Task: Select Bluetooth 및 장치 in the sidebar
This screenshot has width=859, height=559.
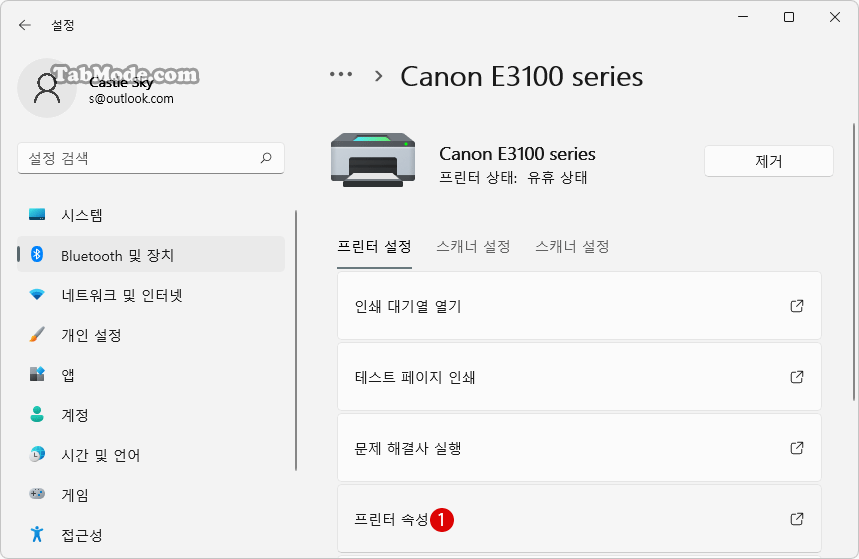Action: tap(151, 255)
